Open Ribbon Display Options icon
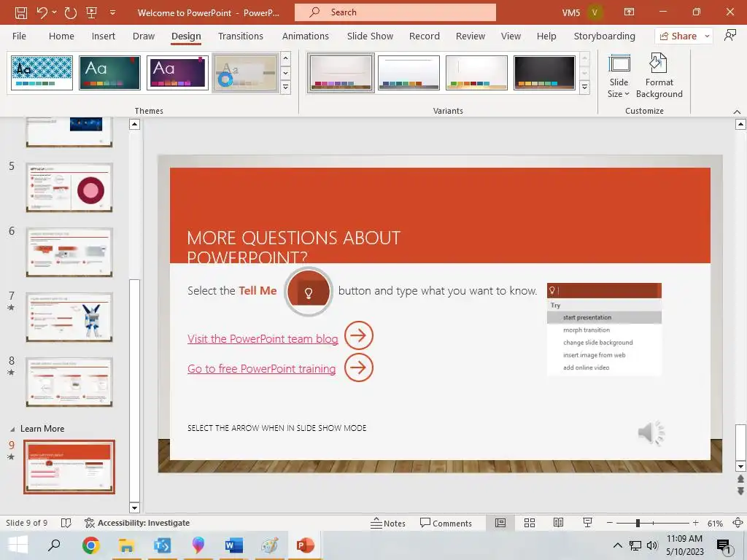 pos(630,12)
